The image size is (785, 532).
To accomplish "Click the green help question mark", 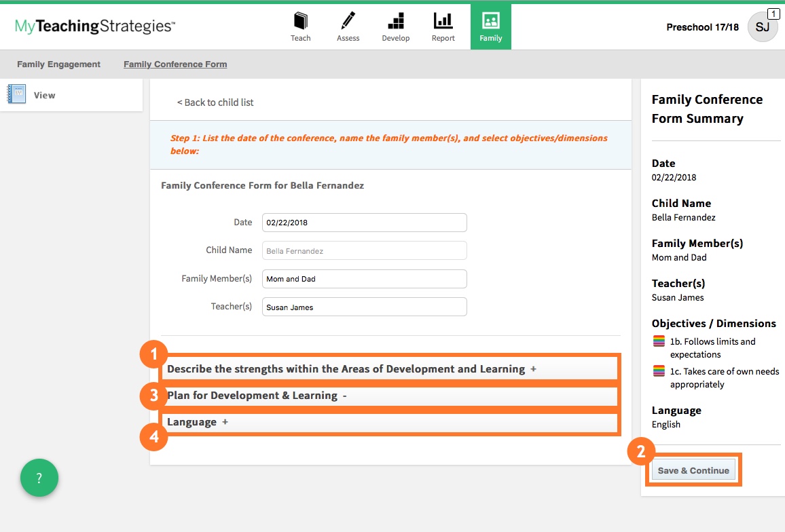I will tap(39, 478).
